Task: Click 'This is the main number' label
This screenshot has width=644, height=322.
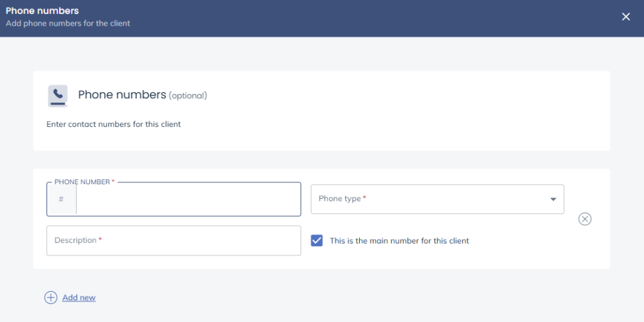Action: point(399,241)
